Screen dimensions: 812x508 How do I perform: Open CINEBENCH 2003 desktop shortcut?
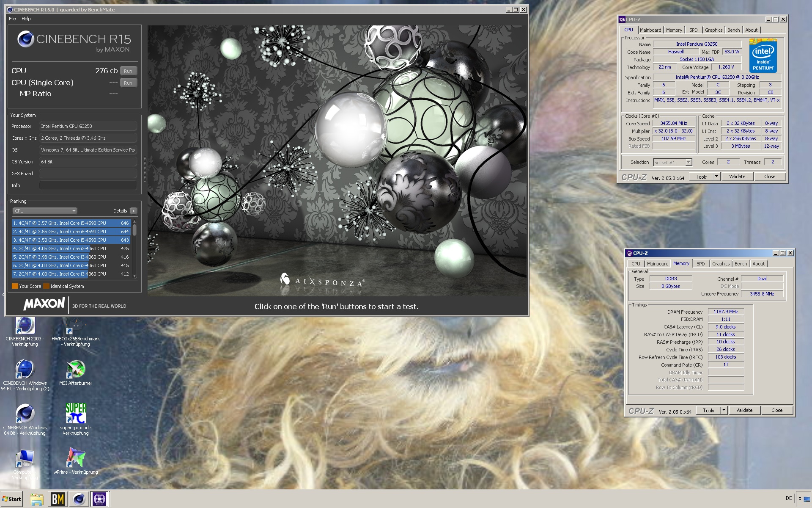pos(25,331)
